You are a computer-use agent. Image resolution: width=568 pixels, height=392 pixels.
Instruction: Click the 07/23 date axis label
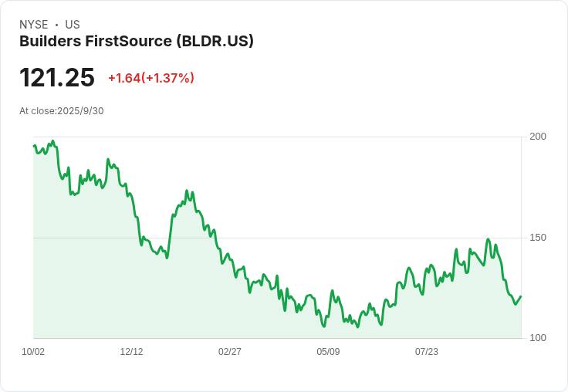pos(426,351)
